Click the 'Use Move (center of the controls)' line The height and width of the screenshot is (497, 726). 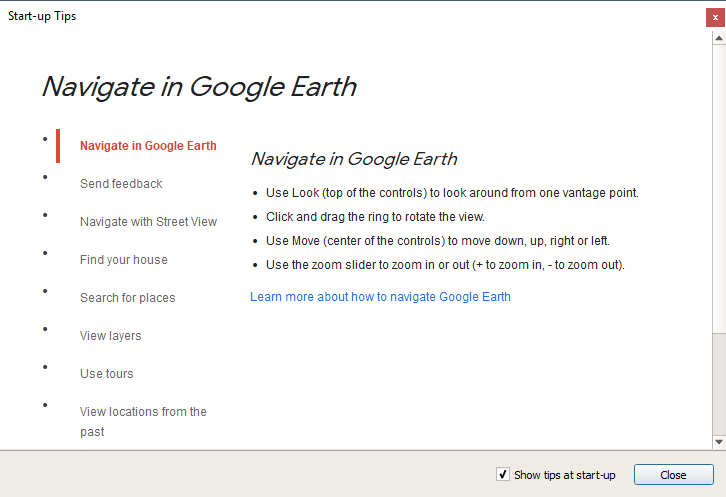tap(438, 241)
